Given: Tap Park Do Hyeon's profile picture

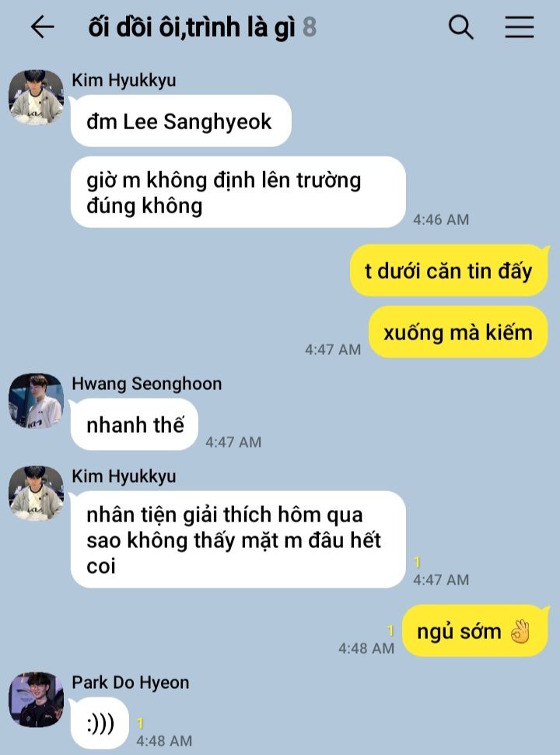Looking at the screenshot, I should point(36,700).
